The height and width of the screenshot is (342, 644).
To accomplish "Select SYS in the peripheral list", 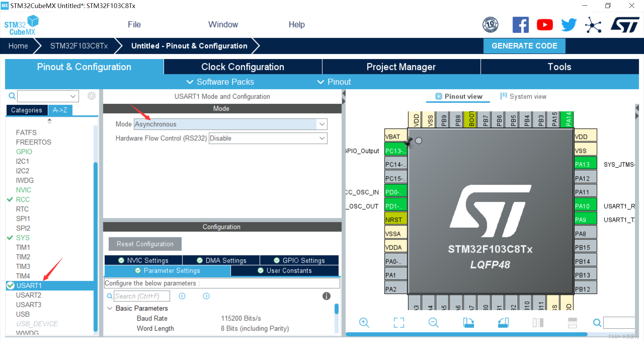I will pyautogui.click(x=23, y=238).
